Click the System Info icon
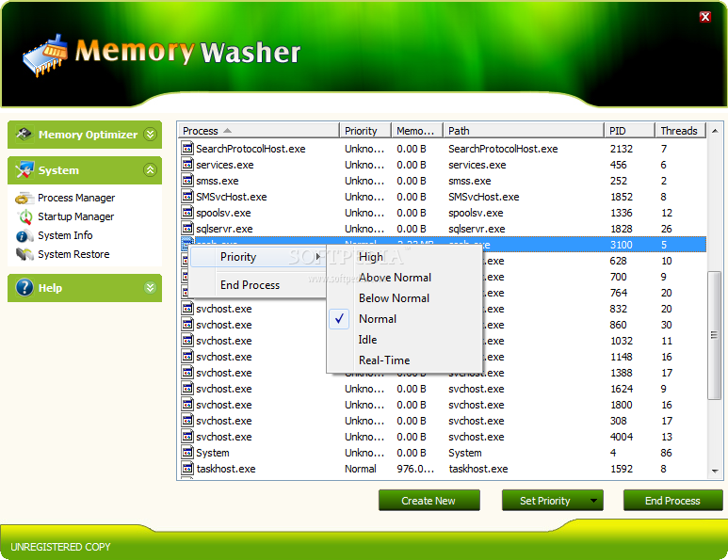The width and height of the screenshot is (728, 560). (x=24, y=235)
